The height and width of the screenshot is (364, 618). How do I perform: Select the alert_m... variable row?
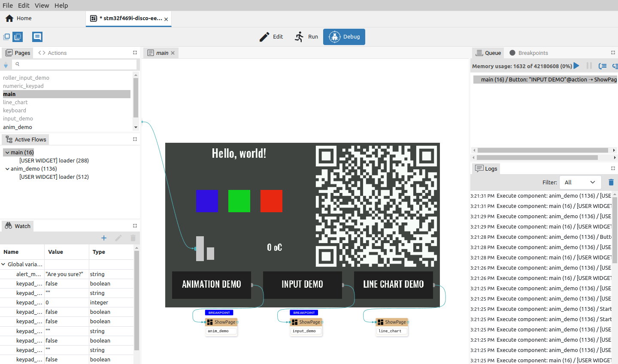(67, 274)
